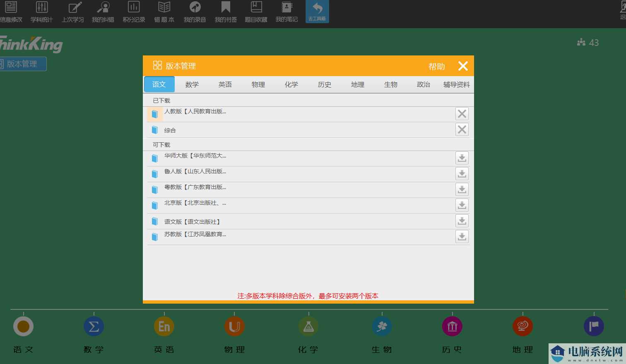Click the ThinkKing logo
The height and width of the screenshot is (364, 626).
coord(31,44)
